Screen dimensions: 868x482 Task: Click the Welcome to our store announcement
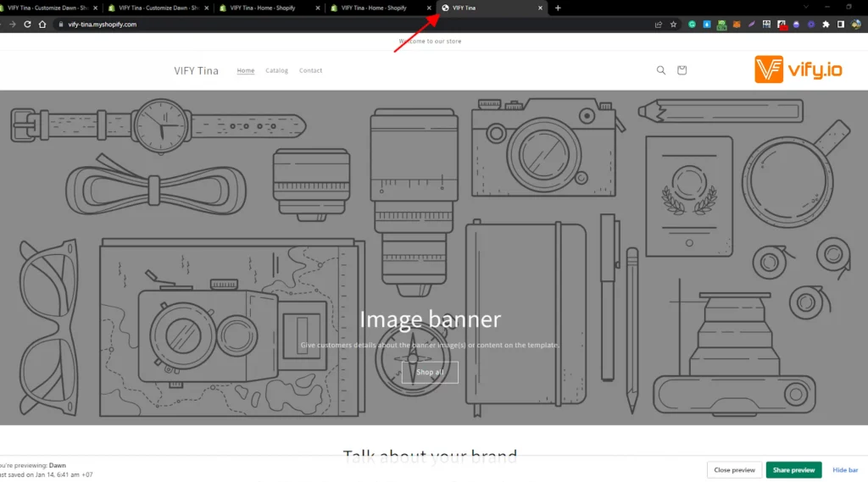pyautogui.click(x=430, y=41)
